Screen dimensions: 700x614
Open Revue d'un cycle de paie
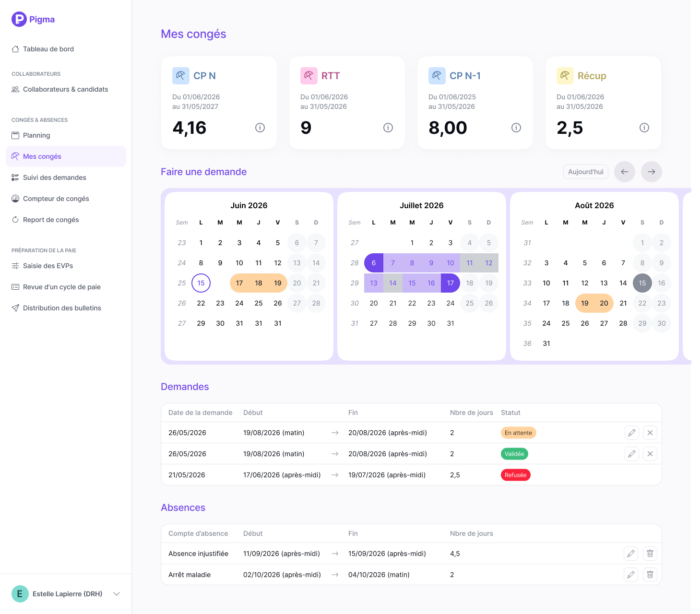pyautogui.click(x=66, y=287)
